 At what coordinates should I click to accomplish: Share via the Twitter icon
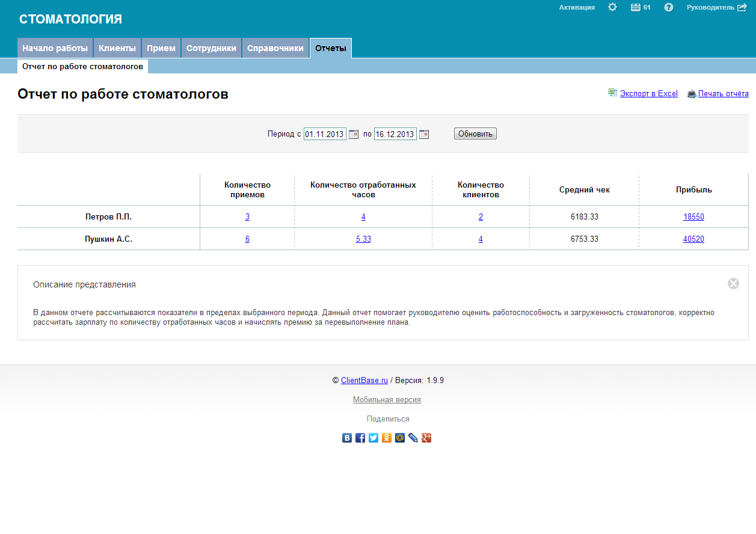pos(373,438)
